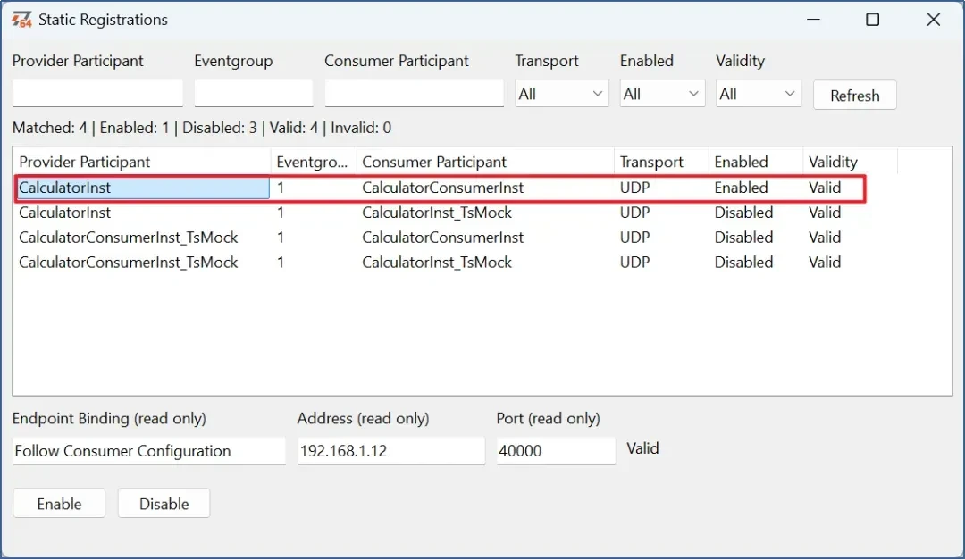Select last row CalculatorConsumerInst_TsMock to CalculatorInst_TsMock
This screenshot has width=965, height=560.
pos(441,263)
